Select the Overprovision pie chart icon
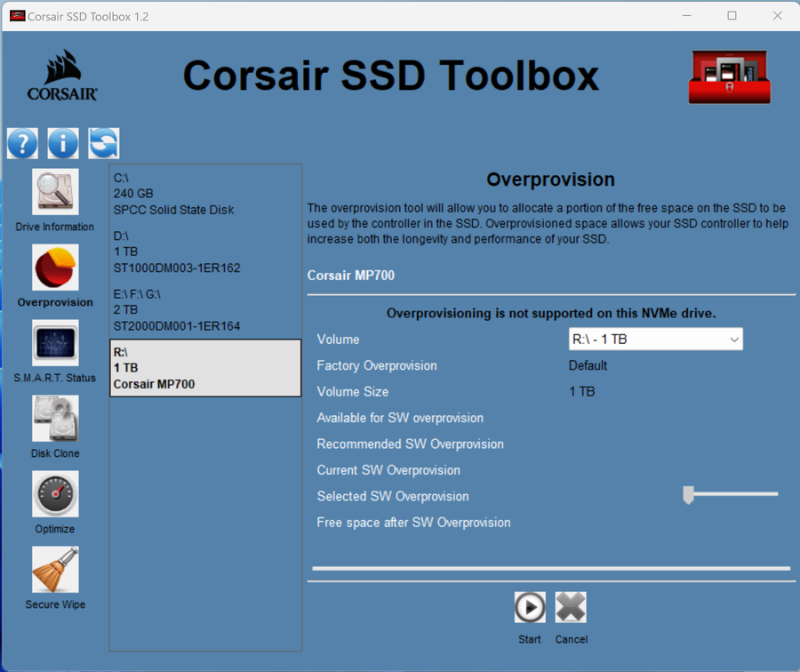Screen dimensions: 800x672 coord(55,268)
